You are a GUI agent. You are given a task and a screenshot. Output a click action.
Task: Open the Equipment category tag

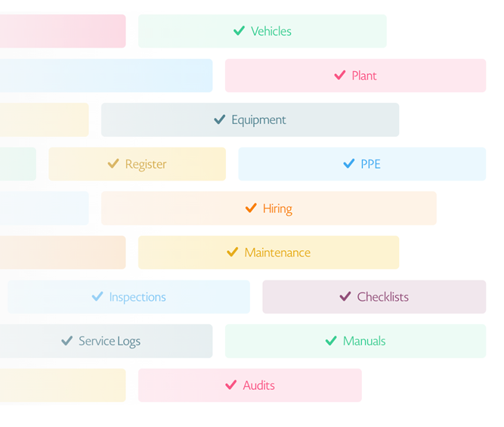pos(250,119)
